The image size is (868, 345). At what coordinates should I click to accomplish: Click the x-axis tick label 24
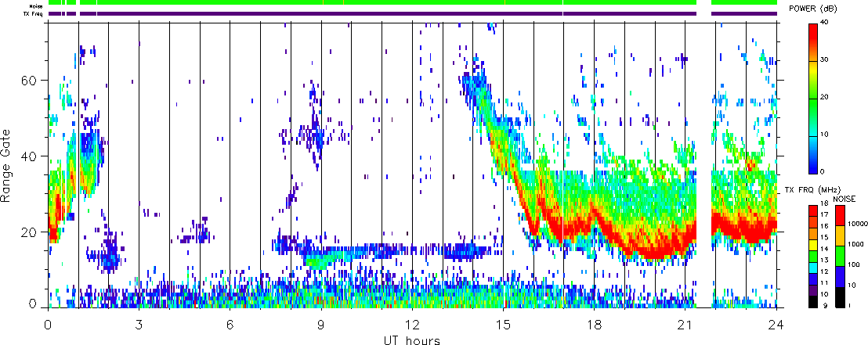(x=776, y=324)
